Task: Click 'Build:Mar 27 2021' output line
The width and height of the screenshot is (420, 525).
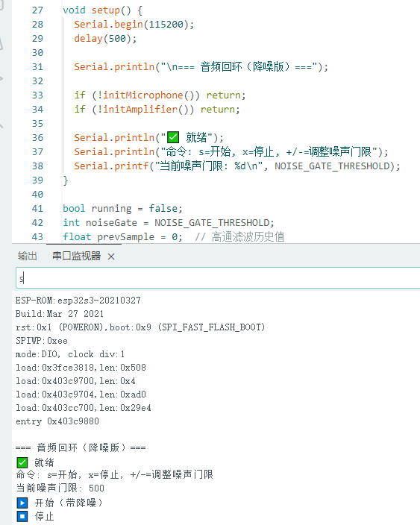Action: (x=60, y=314)
